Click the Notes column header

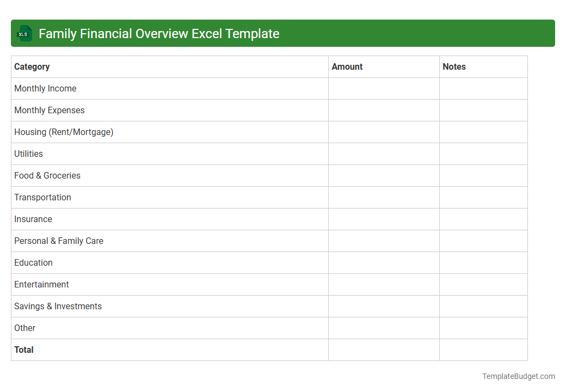[454, 66]
